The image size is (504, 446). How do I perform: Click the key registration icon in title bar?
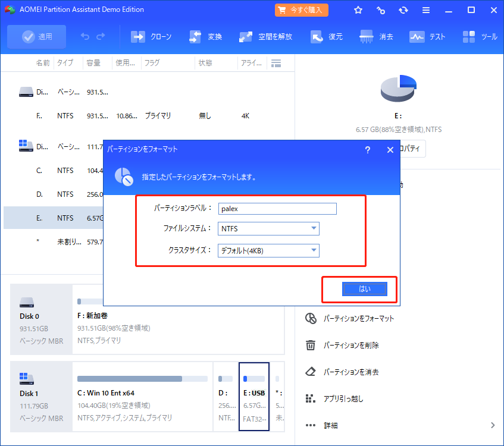(381, 10)
